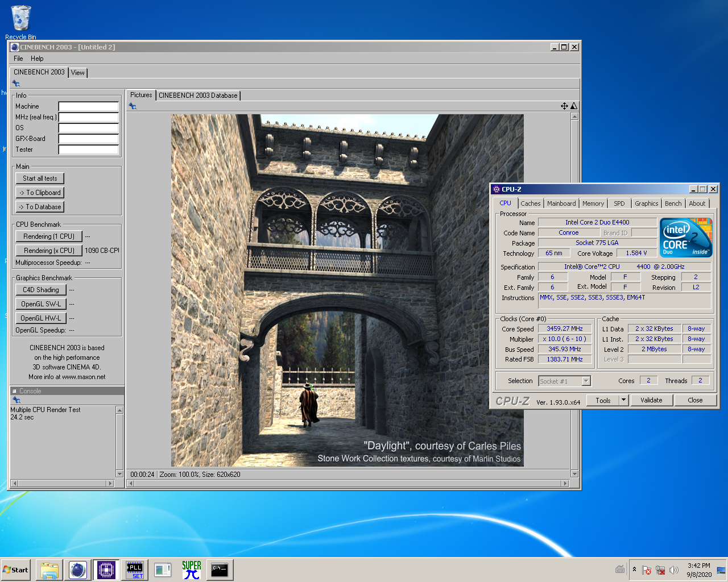Click the network disconnected tray icon
Viewport: 728px width, 582px height.
[x=660, y=570]
